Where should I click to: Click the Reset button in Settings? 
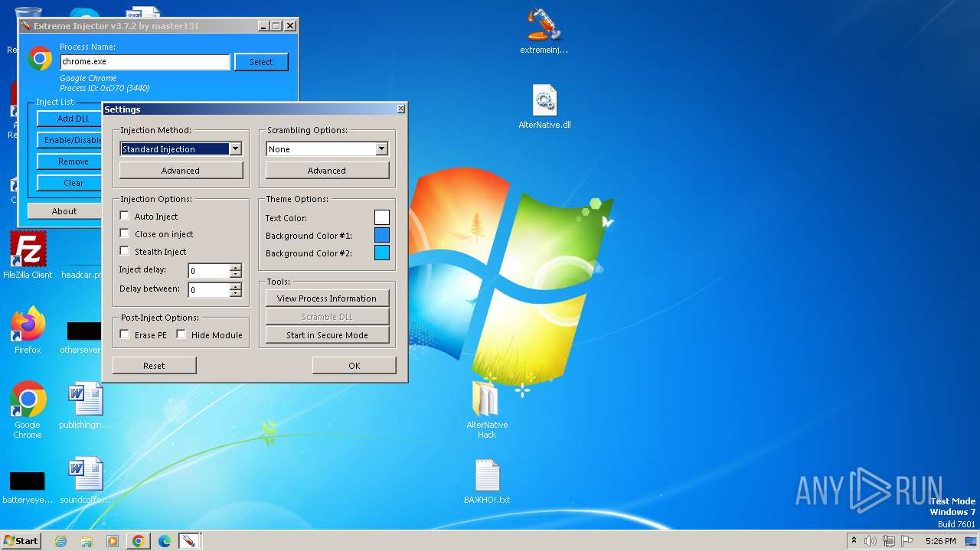pos(154,366)
